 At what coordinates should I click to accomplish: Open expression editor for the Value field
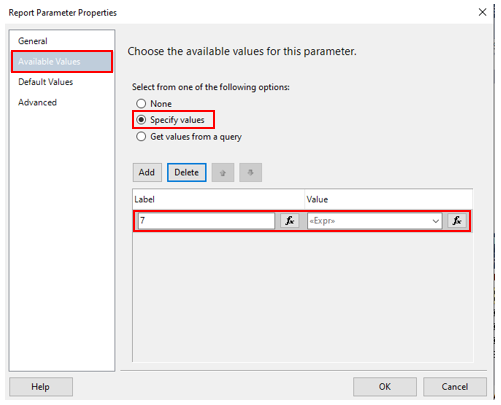457,221
